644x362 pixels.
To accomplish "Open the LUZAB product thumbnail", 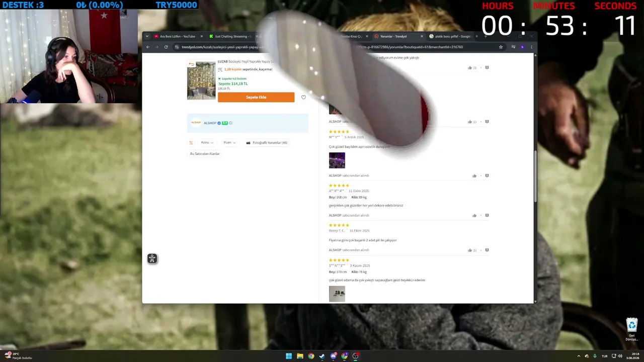I will [x=201, y=80].
